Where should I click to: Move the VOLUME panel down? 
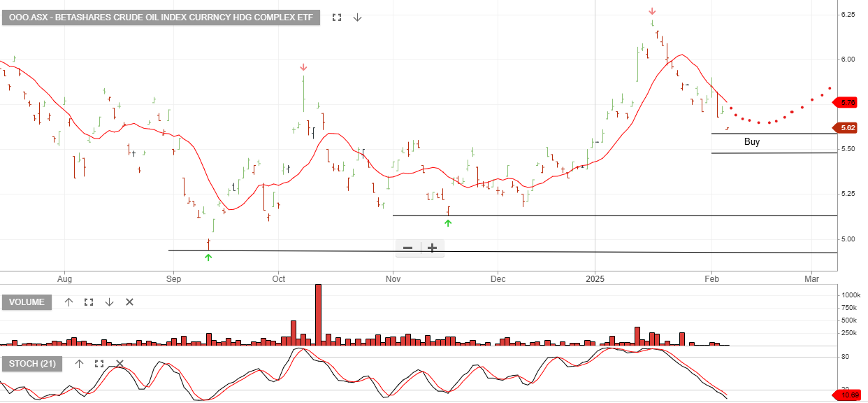pyautogui.click(x=109, y=302)
